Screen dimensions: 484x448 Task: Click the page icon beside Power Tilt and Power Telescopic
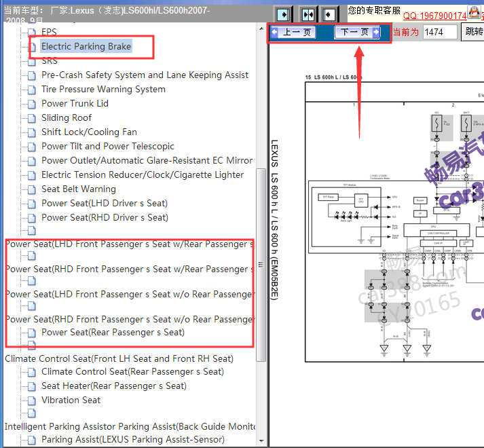click(31, 147)
